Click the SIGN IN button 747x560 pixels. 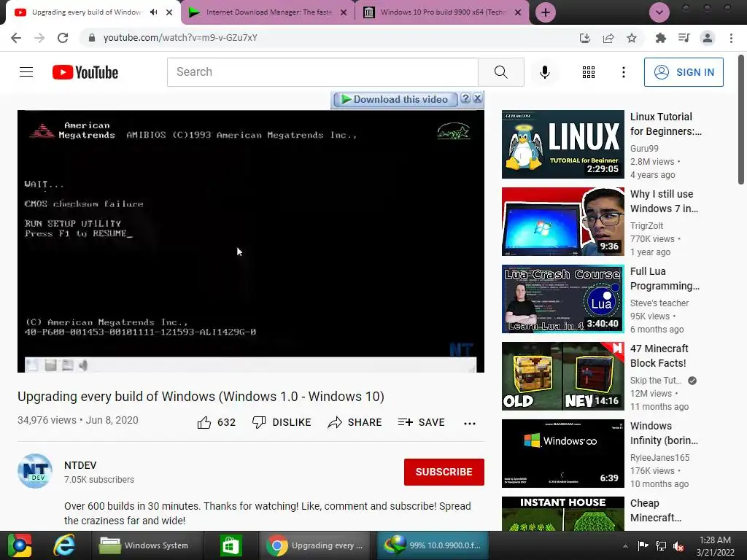684,72
